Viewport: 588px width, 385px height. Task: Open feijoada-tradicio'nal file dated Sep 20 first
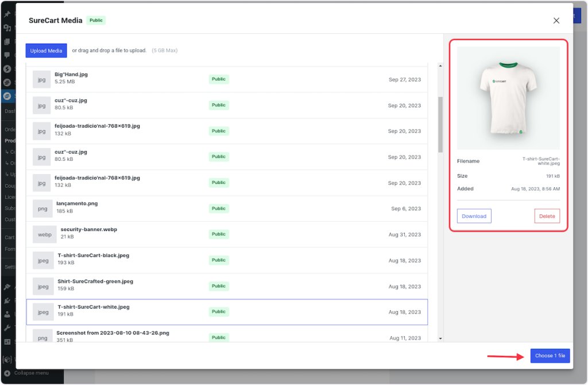click(x=97, y=126)
